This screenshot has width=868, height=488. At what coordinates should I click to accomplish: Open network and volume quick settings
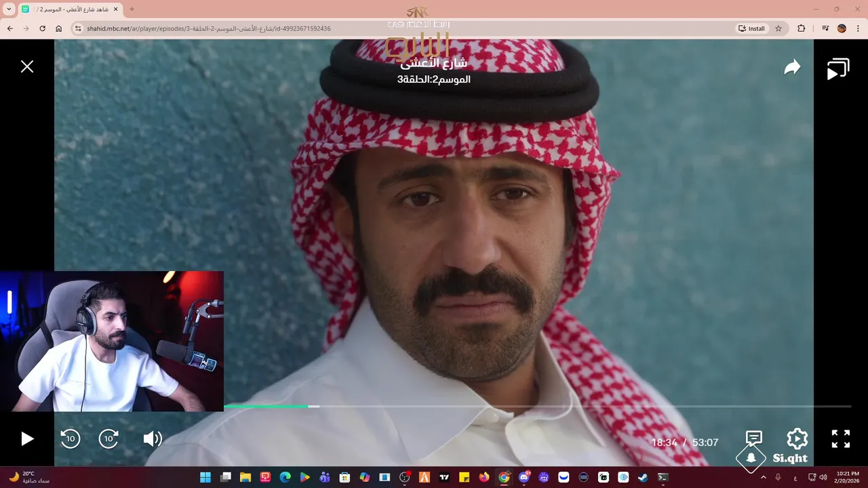tap(818, 477)
